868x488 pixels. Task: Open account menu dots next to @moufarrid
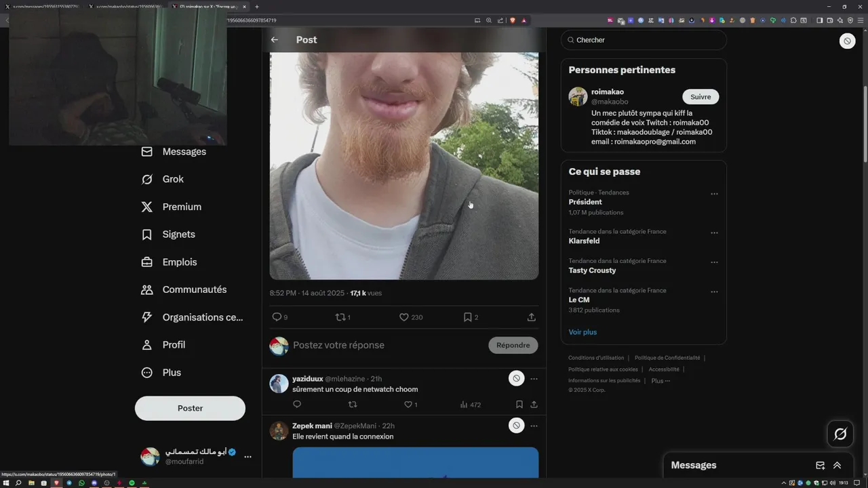coord(248,457)
